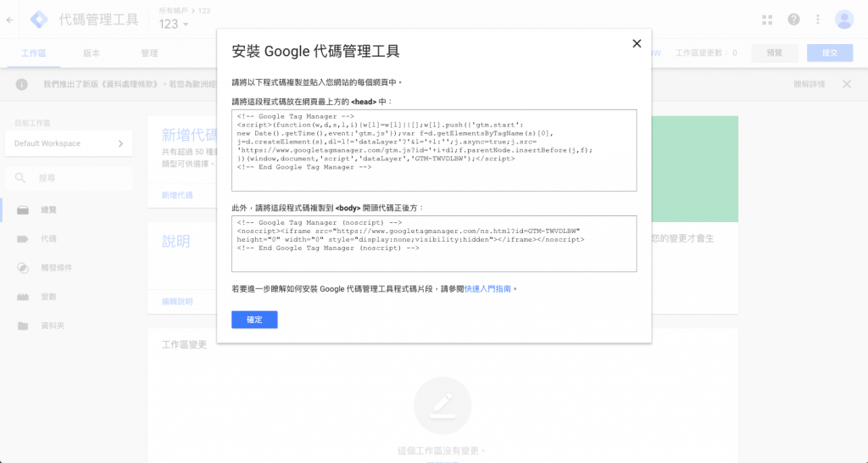Open 代碼 tags in sidebar

pos(66,238)
